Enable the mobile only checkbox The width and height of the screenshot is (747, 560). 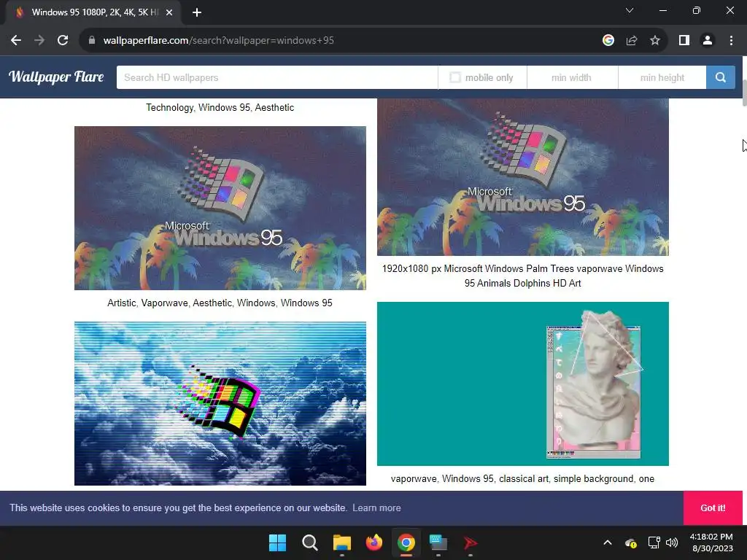455,77
